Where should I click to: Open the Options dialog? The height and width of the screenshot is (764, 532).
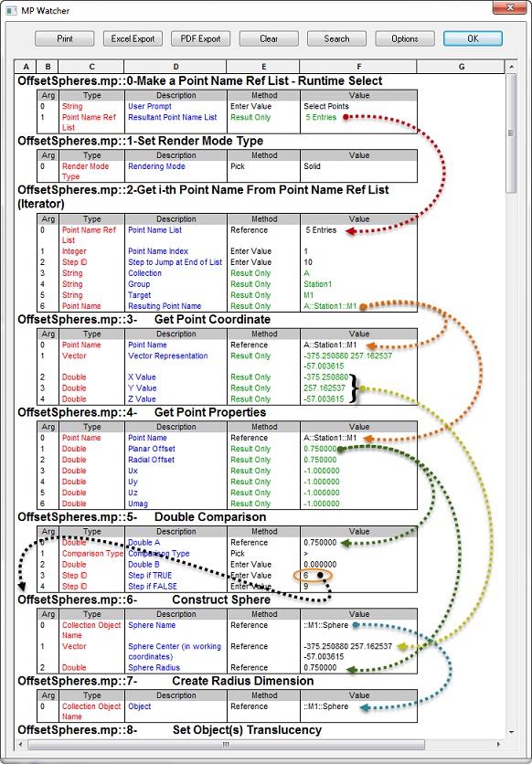[x=405, y=38]
